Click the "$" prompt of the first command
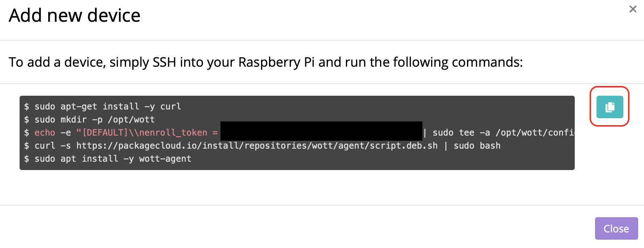644x248 pixels. pos(26,107)
